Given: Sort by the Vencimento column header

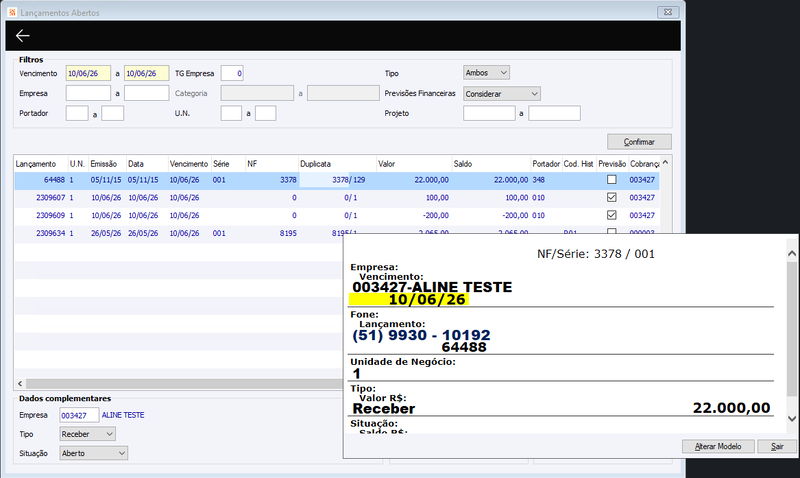Looking at the screenshot, I should (189, 164).
